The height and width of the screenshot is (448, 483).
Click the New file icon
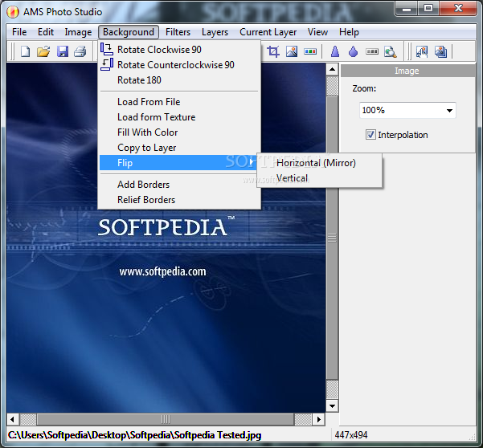pos(25,51)
